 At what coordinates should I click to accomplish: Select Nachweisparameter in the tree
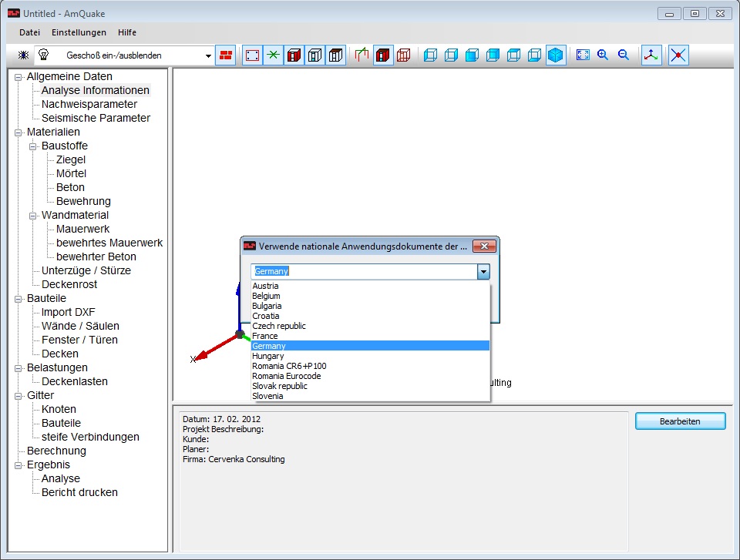point(89,104)
